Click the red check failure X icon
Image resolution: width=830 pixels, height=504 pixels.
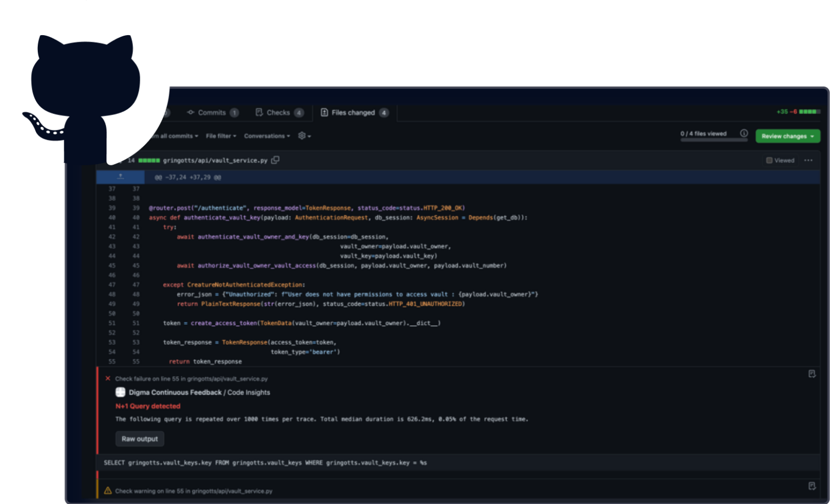tap(108, 379)
